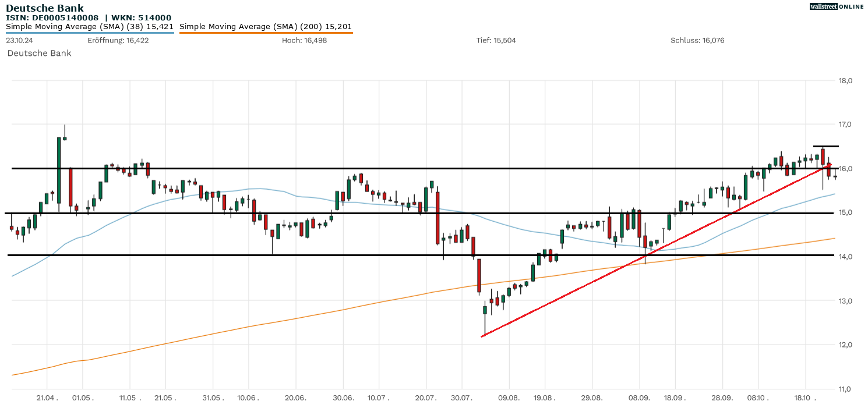The image size is (868, 401).
Task: Click the wallstreet ONLINE logo
Action: point(837,6)
